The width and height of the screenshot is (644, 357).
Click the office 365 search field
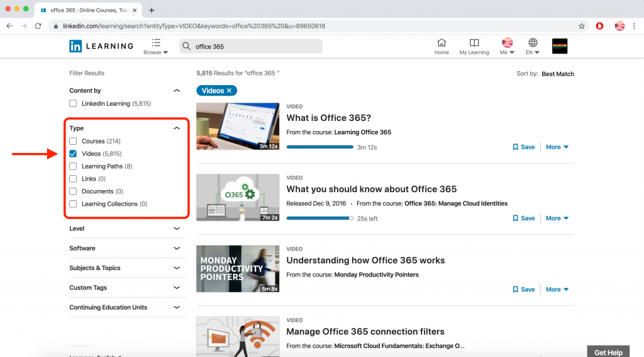[251, 46]
